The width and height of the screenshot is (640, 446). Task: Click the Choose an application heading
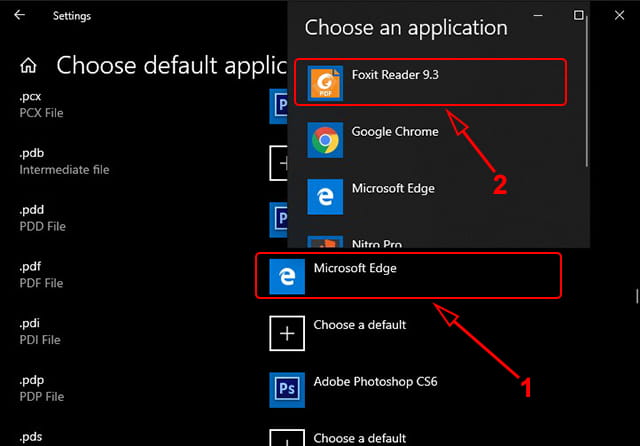[x=406, y=28]
